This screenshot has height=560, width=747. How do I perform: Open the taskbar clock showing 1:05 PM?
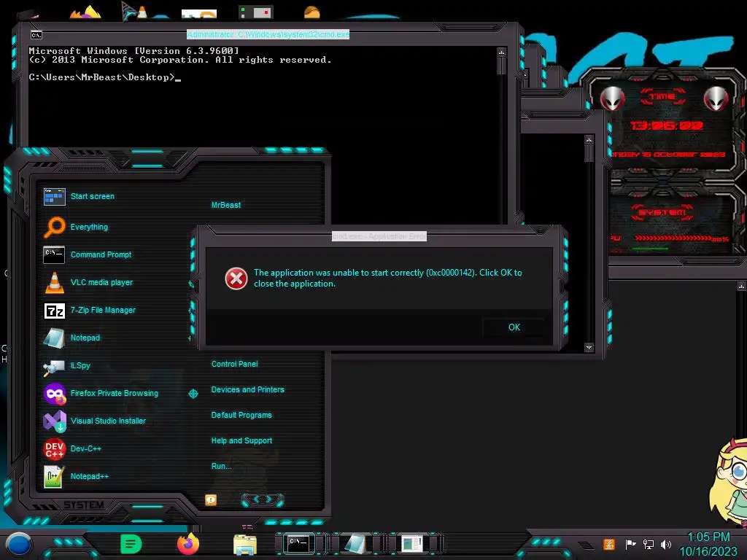point(708,544)
